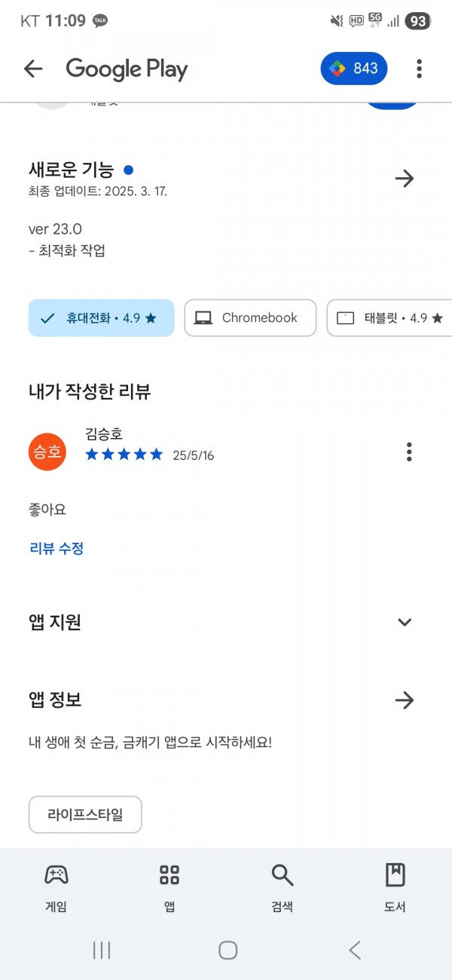Viewport: 452px width, 980px height.
Task: Tap the back arrow beside Google Play
Action: [33, 69]
